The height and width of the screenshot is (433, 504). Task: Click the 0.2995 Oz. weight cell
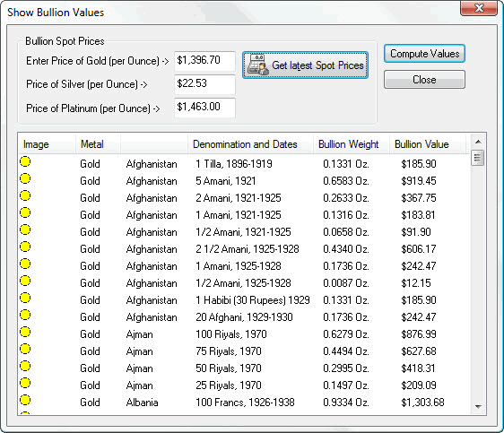click(346, 368)
